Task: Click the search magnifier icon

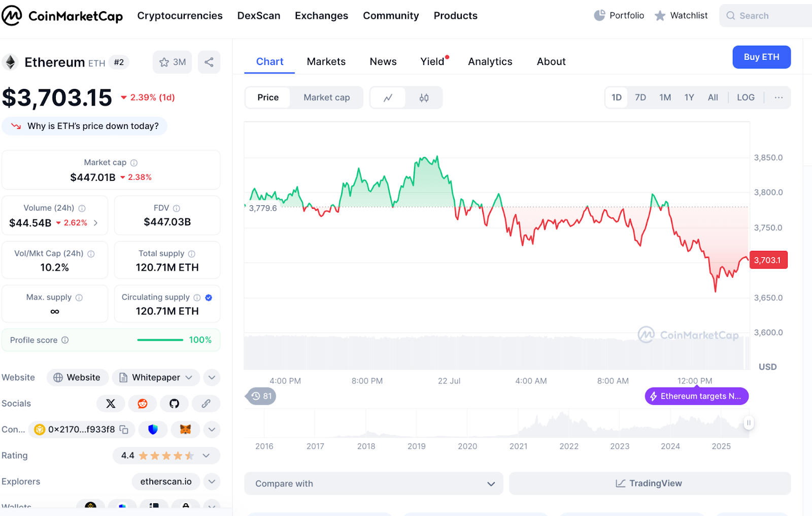Action: (731, 16)
